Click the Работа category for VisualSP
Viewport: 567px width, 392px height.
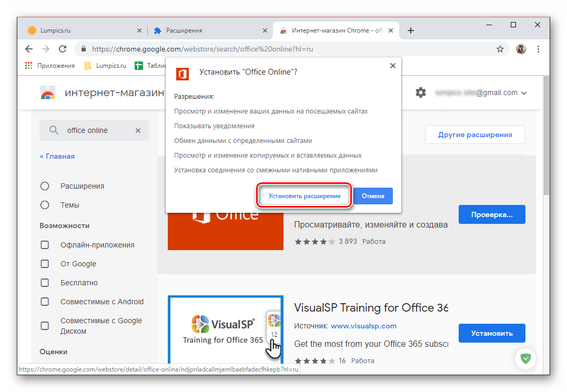[362, 360]
